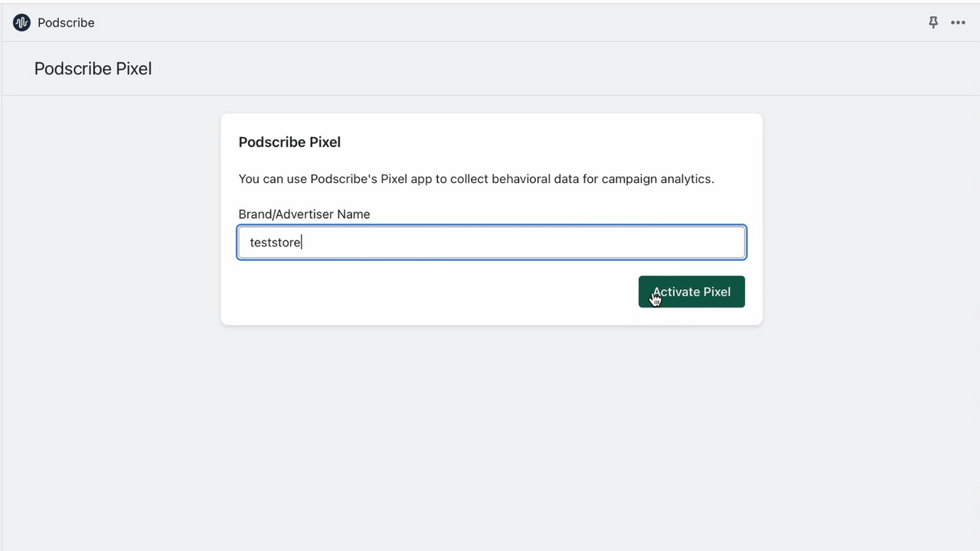Click the Brand/Advertiser Name field label
The height and width of the screenshot is (551, 980).
tap(304, 214)
